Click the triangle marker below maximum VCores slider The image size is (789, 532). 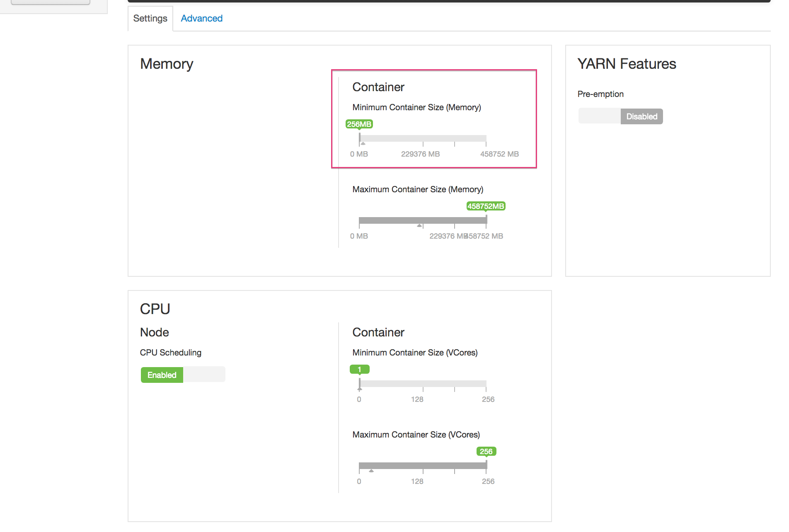[x=371, y=471]
